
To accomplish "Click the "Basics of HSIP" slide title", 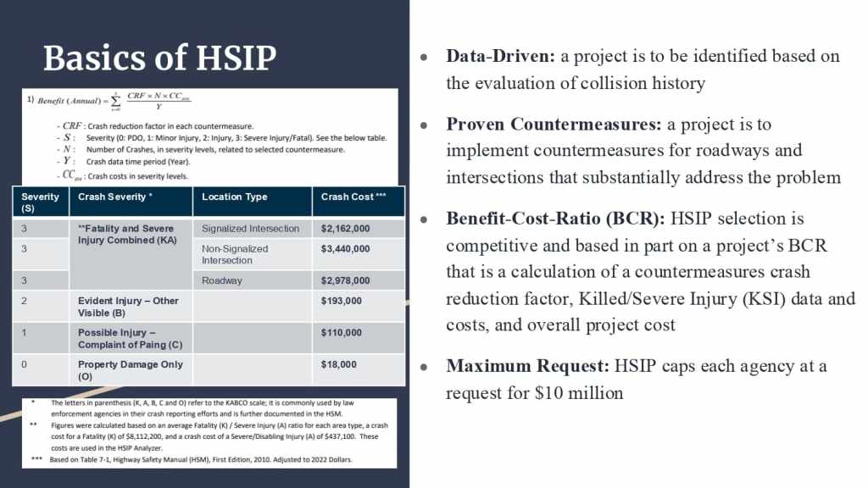I will tap(159, 58).
